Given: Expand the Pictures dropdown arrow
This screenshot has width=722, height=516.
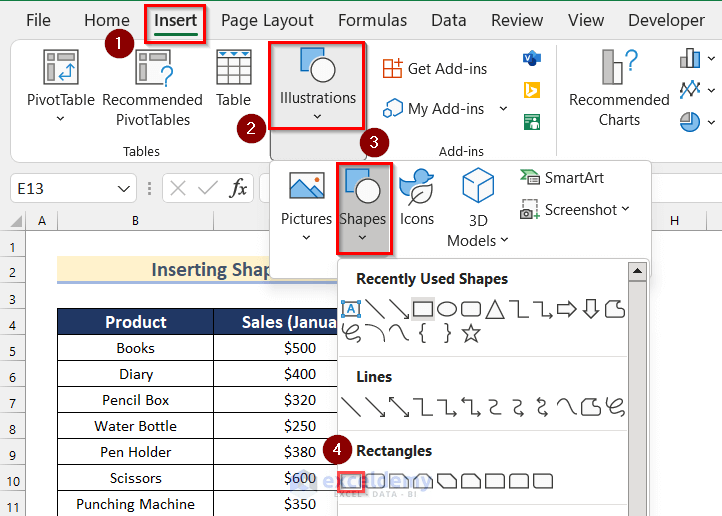Looking at the screenshot, I should tap(306, 238).
